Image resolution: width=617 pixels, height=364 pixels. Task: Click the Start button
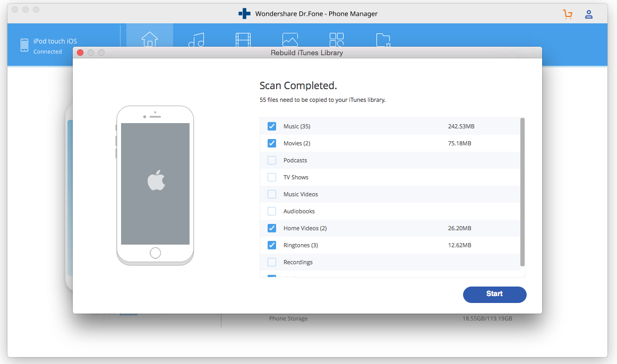point(495,294)
